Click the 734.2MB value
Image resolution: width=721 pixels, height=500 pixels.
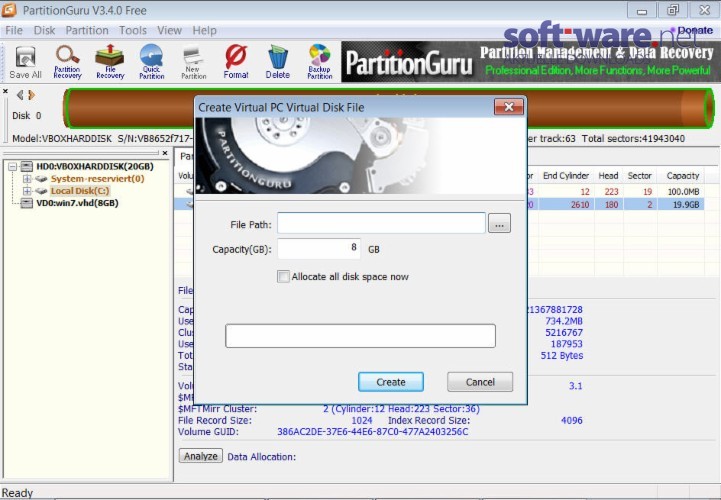point(564,321)
